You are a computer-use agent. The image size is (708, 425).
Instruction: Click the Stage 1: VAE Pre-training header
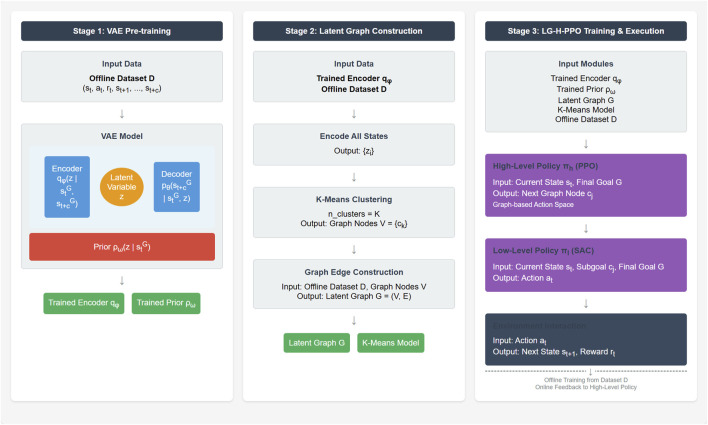tap(121, 31)
